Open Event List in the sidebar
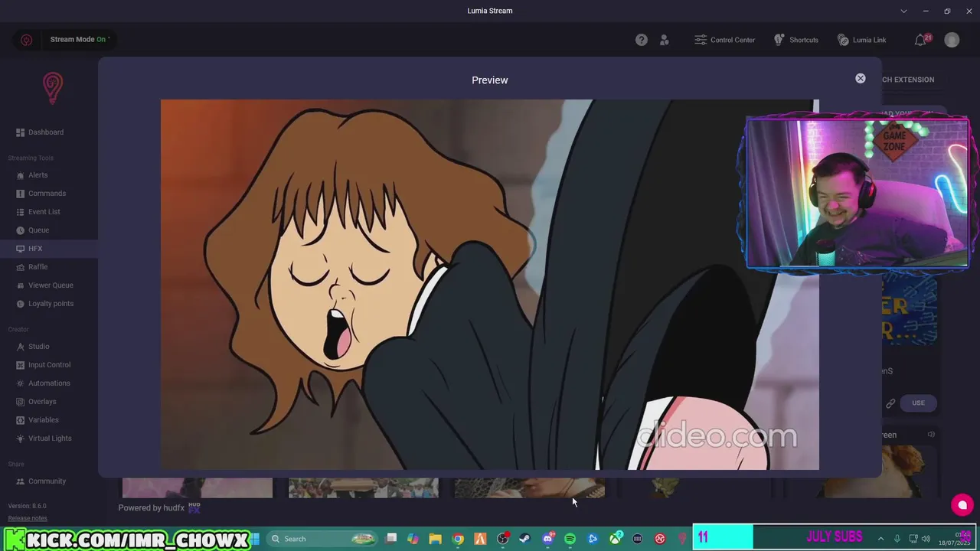Screen dimensions: 980x551 click(44, 212)
